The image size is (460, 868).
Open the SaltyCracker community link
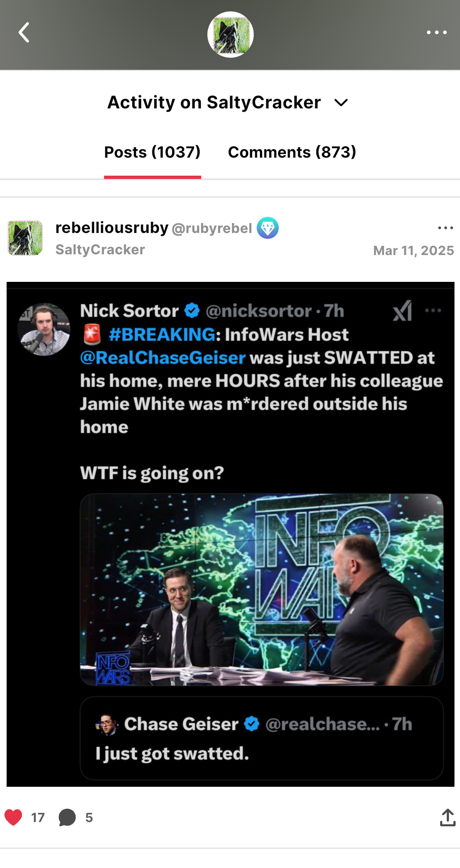(x=100, y=250)
